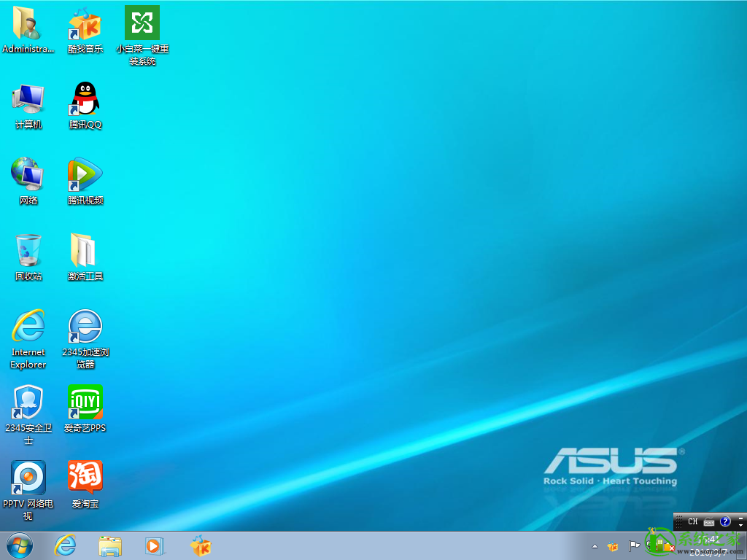
Task: Select the 2345安全卫士 shield icon
Action: 28,402
